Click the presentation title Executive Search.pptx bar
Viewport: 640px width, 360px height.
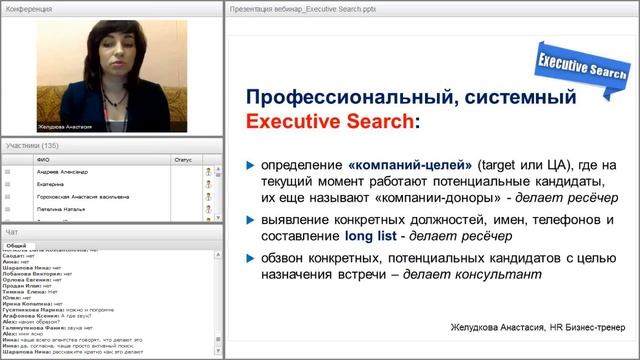click(x=432, y=9)
